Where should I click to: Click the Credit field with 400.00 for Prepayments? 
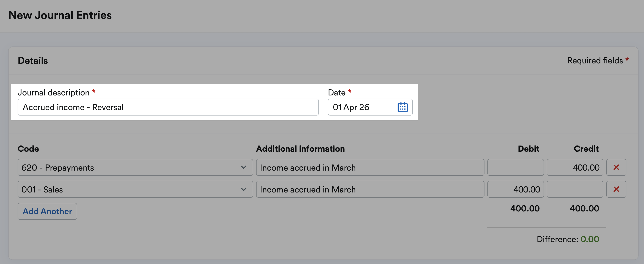click(575, 167)
